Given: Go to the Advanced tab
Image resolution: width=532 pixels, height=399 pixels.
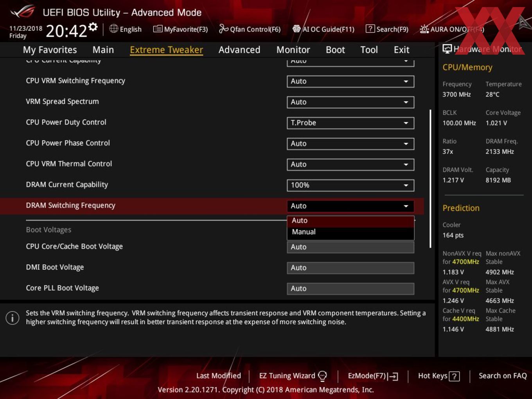Looking at the screenshot, I should coord(239,50).
